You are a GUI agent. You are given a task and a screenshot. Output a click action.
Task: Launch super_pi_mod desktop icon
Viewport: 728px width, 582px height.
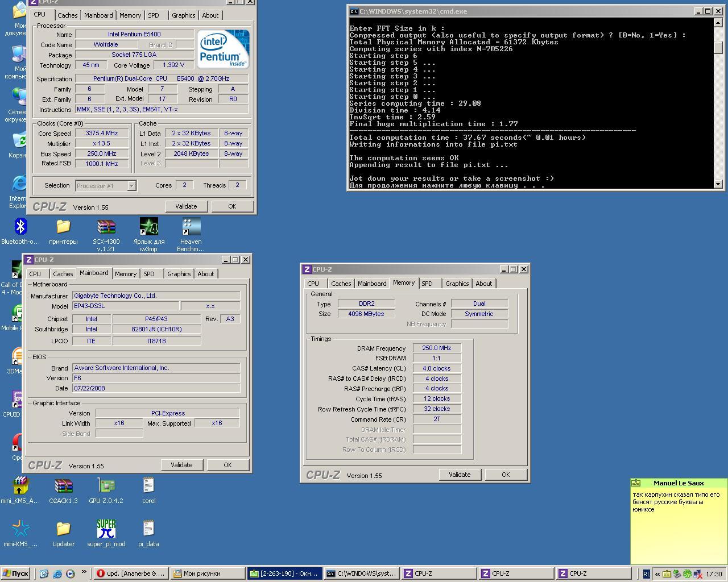[106, 529]
